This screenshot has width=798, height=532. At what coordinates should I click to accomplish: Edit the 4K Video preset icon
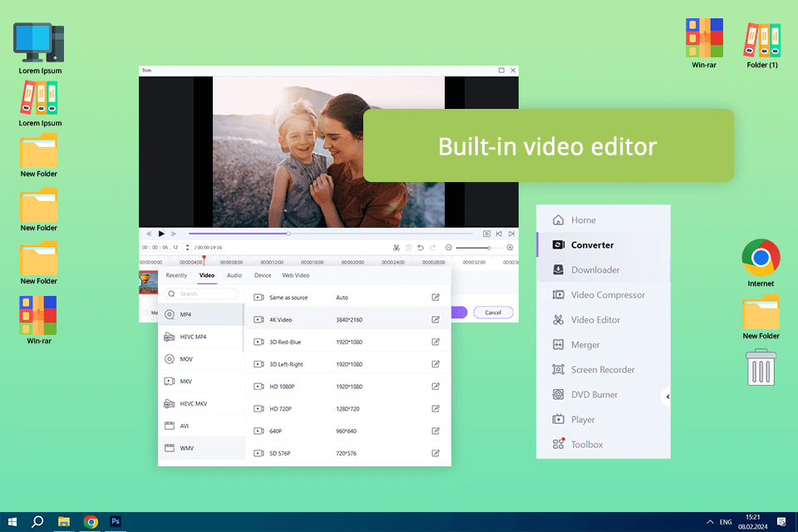click(436, 320)
